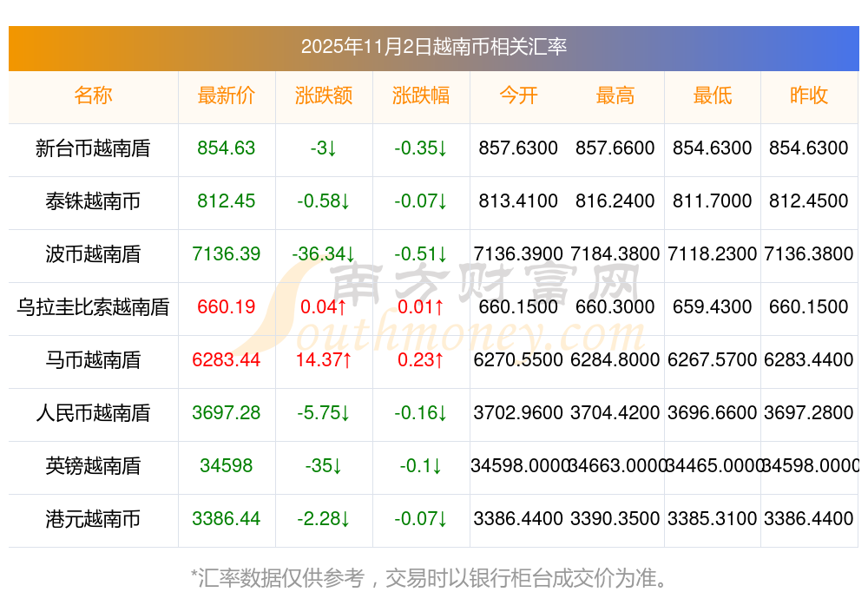Click the 马币越南盾 latest price 6283.44
Image resolution: width=868 pixels, height=605 pixels.
[x=226, y=360]
